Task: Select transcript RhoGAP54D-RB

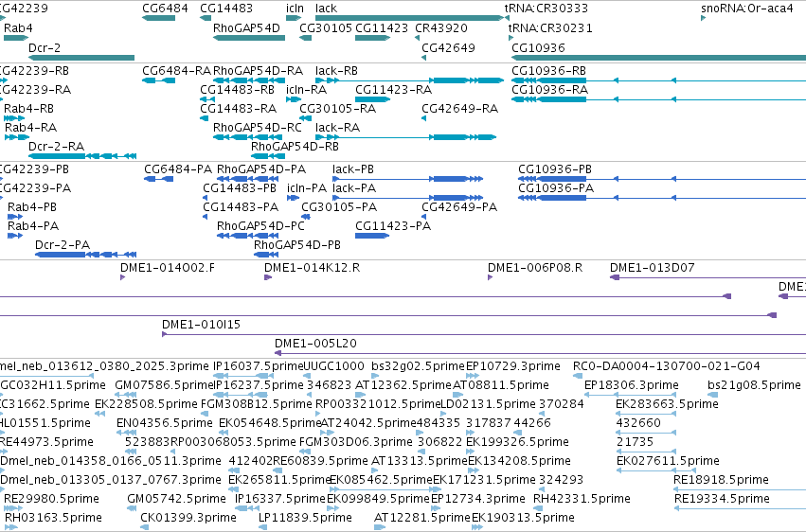Action: tap(268, 156)
